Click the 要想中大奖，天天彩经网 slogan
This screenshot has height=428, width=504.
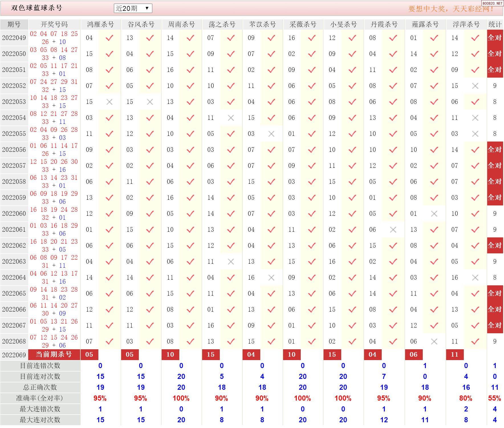(x=451, y=9)
